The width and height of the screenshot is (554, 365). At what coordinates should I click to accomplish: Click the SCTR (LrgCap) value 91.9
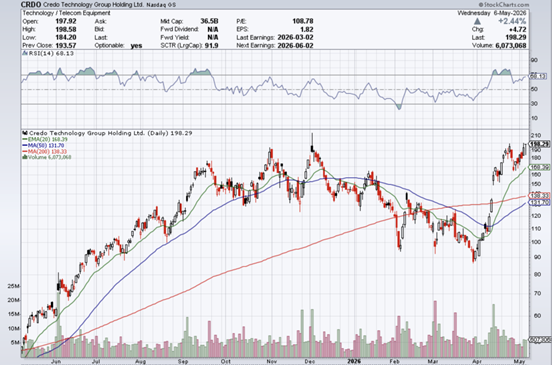coord(211,46)
